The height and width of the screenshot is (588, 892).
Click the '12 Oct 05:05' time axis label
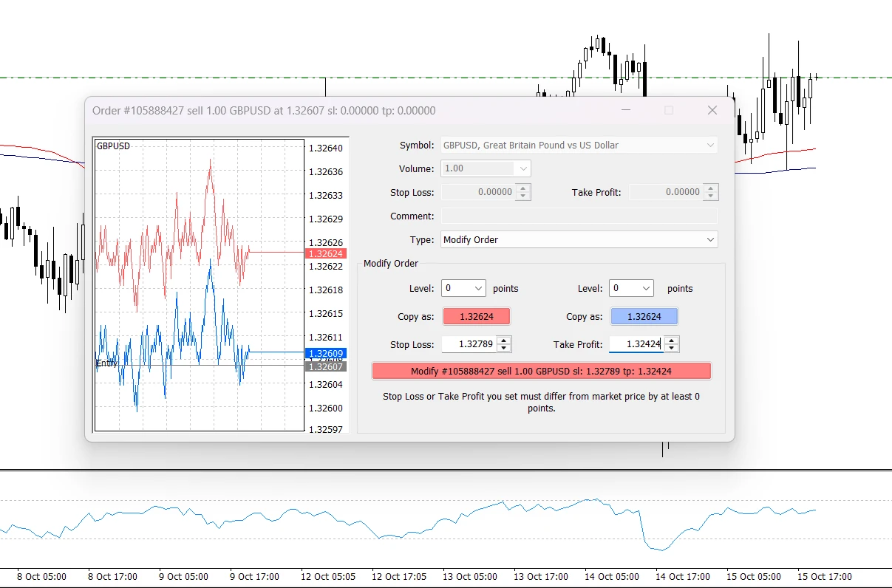(328, 577)
